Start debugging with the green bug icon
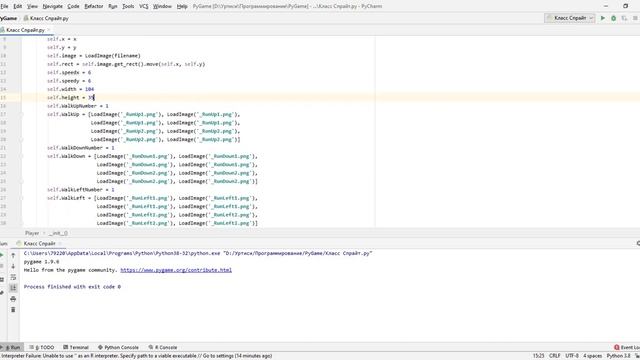The width and height of the screenshot is (640, 360). point(613,18)
